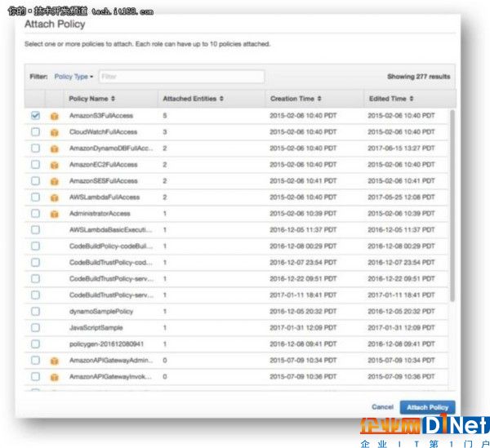
Task: Sort by Edited Time column
Action: coord(391,99)
